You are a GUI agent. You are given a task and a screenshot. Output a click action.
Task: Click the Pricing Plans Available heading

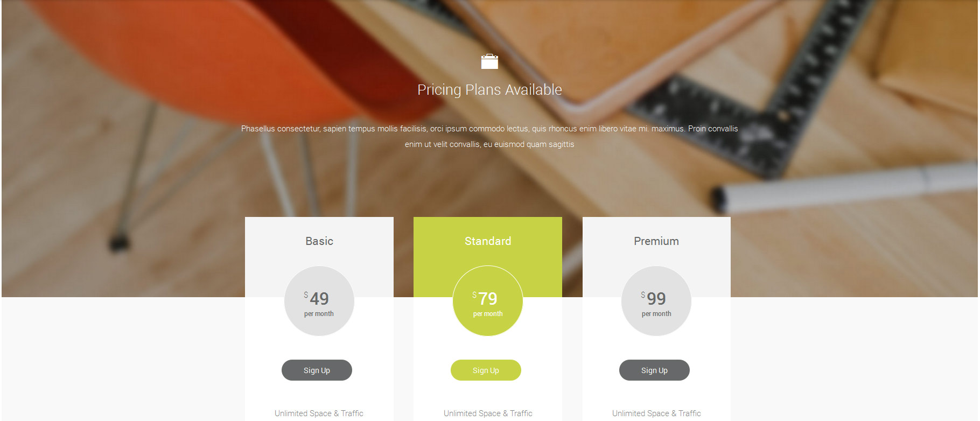(489, 90)
